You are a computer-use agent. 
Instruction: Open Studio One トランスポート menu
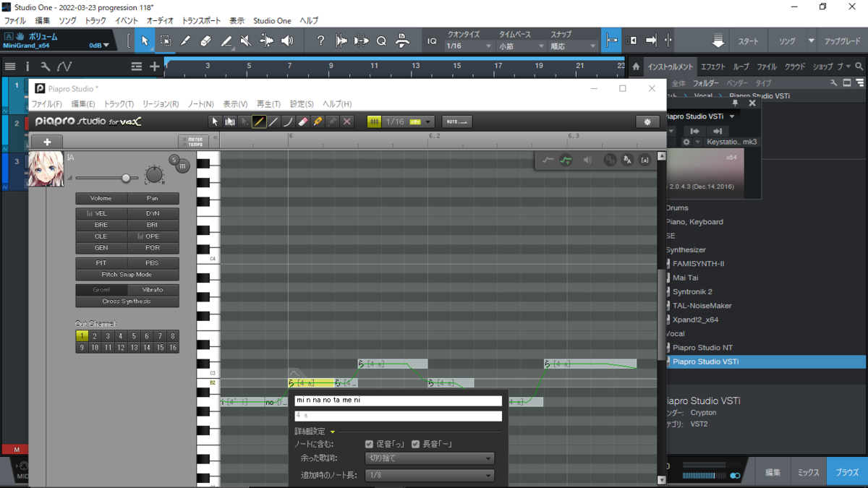coord(202,21)
